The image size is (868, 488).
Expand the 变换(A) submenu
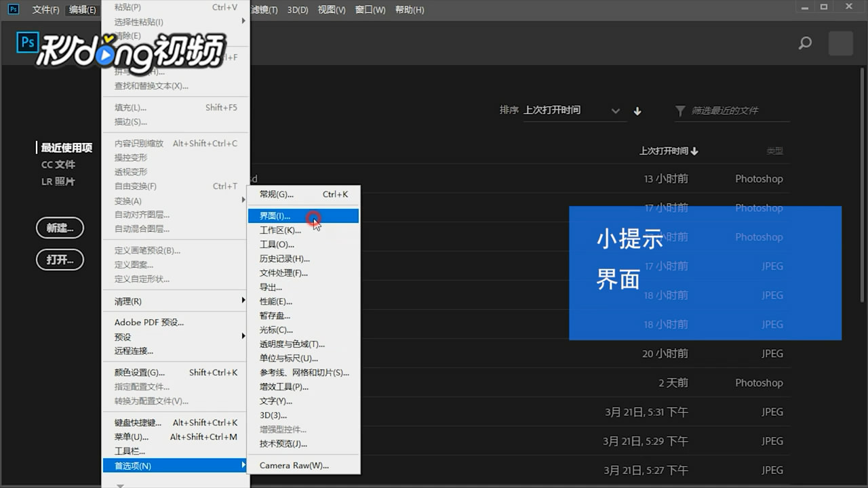click(176, 201)
